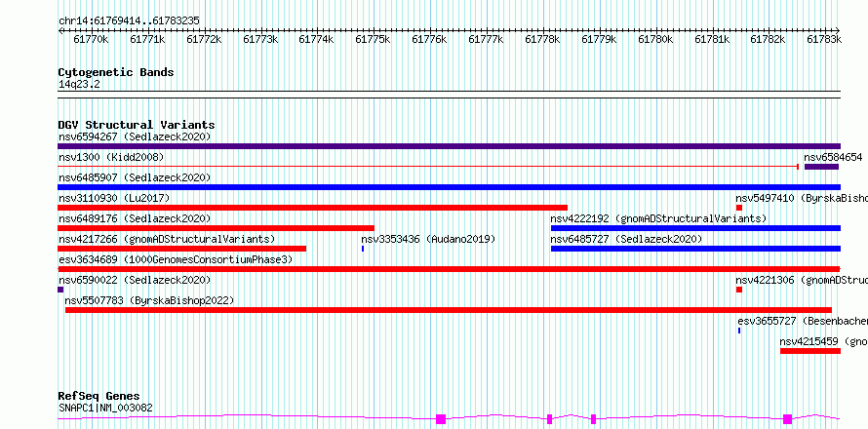Viewport: 868px width, 429px height.
Task: Click the nsv6594267 purple variant bar
Action: click(449, 146)
